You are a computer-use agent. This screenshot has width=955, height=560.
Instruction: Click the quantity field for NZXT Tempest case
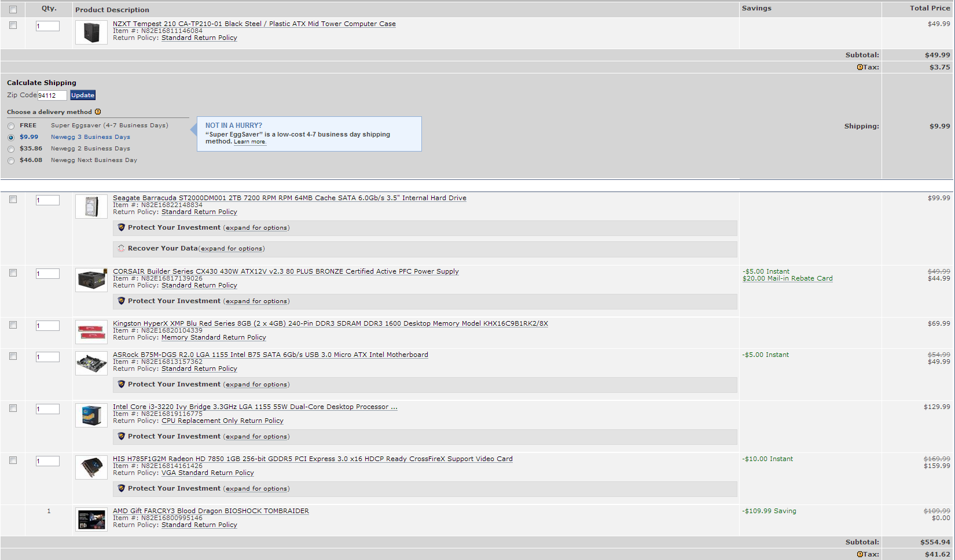pyautogui.click(x=47, y=26)
